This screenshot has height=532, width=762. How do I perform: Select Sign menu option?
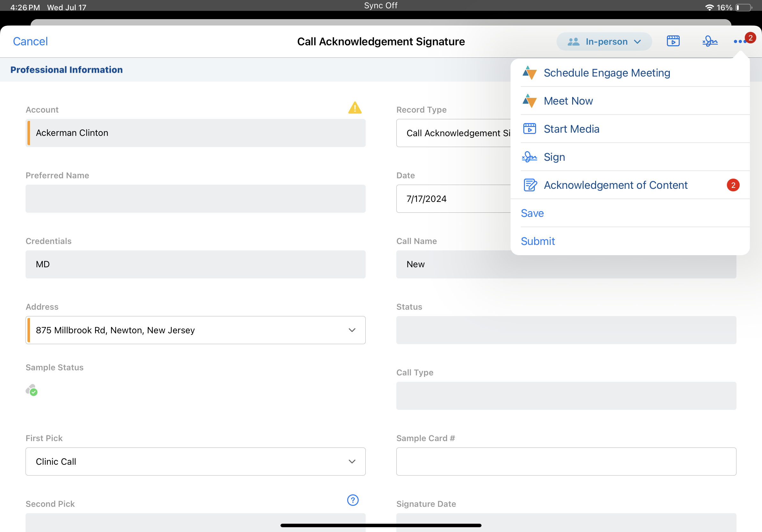tap(554, 157)
